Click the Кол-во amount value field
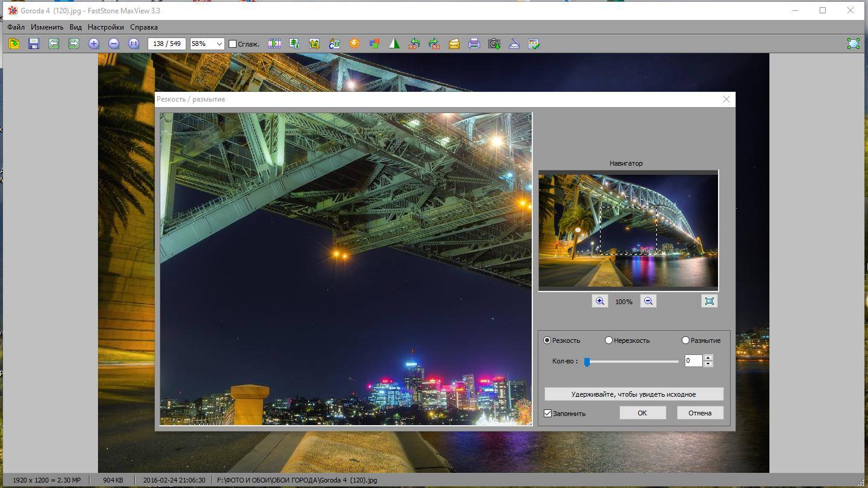Viewport: 868px width, 488px height. coord(693,361)
